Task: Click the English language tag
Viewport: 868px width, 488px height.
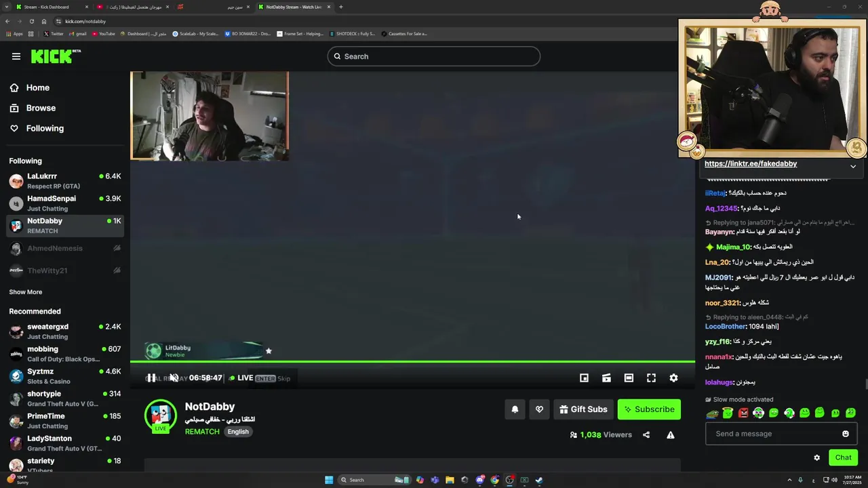Action: [238, 432]
